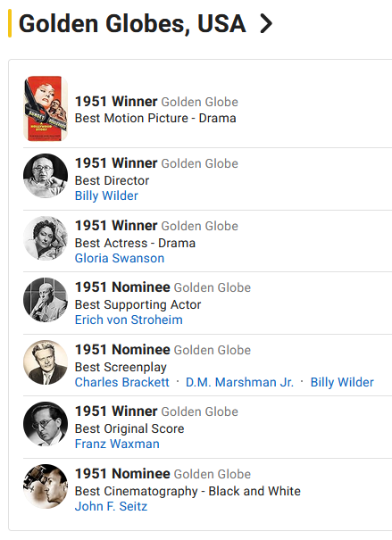The image size is (392, 540).
Task: Open the John F. Seitz link
Action: click(111, 506)
